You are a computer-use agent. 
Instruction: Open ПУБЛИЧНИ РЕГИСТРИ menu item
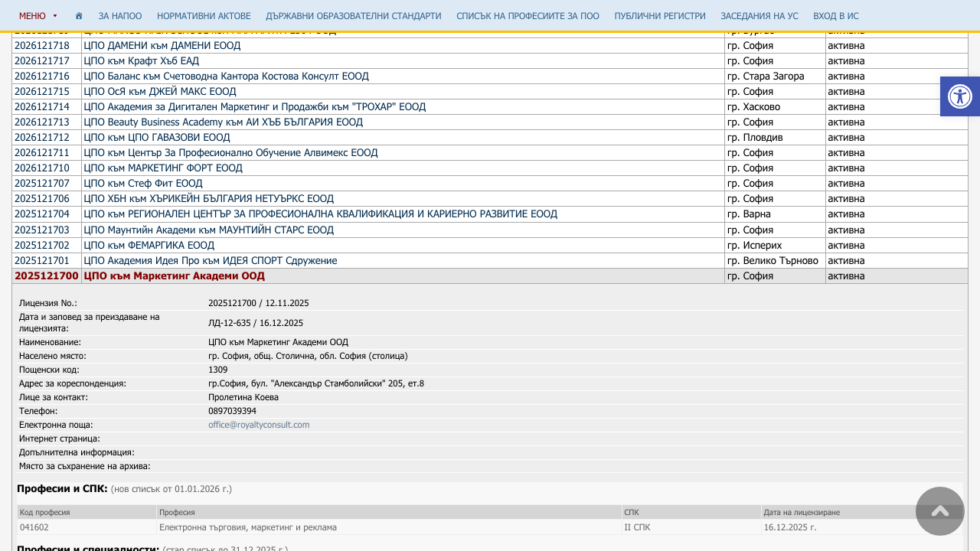pos(660,16)
